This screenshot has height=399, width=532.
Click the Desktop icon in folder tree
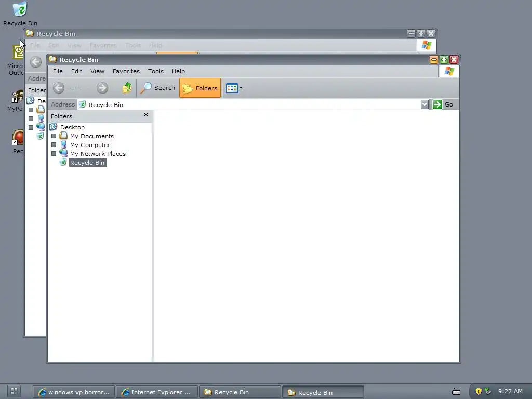[x=54, y=127]
